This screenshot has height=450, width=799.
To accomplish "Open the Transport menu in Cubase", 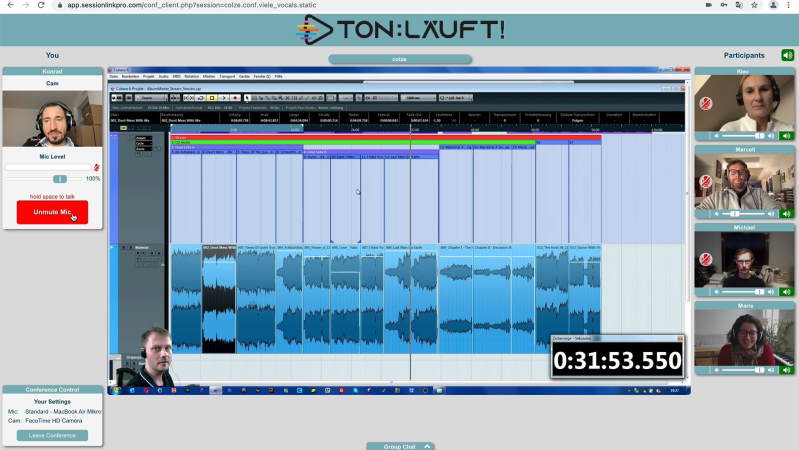I will (x=226, y=76).
